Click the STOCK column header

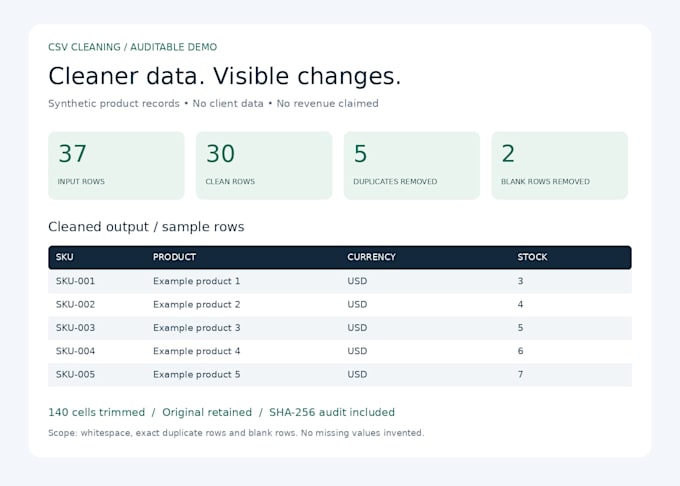coord(532,257)
